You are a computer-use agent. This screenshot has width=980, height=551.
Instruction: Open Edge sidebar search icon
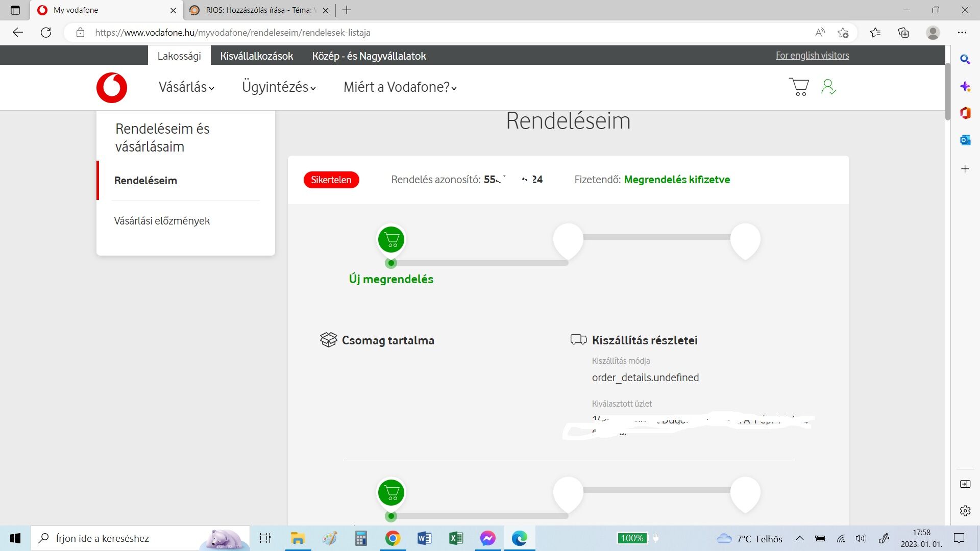(965, 60)
